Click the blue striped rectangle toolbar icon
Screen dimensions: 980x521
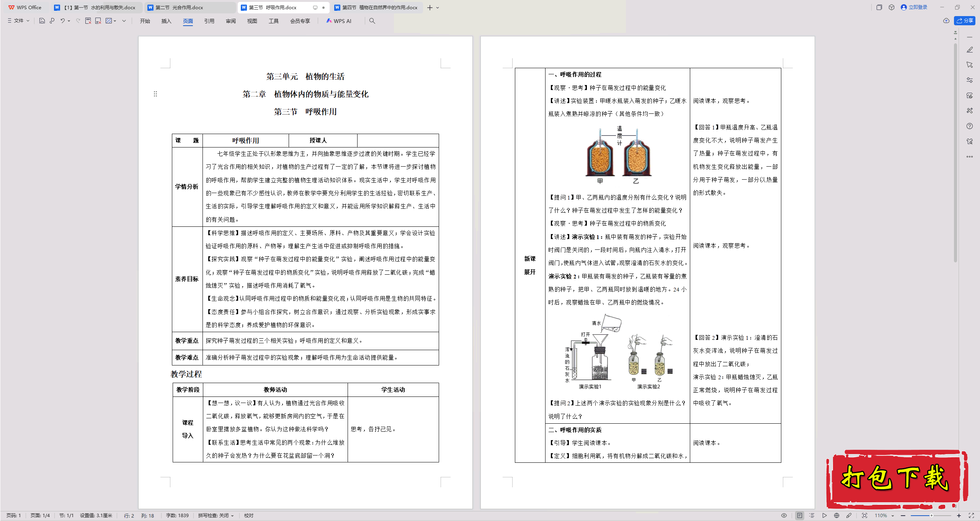tap(109, 21)
